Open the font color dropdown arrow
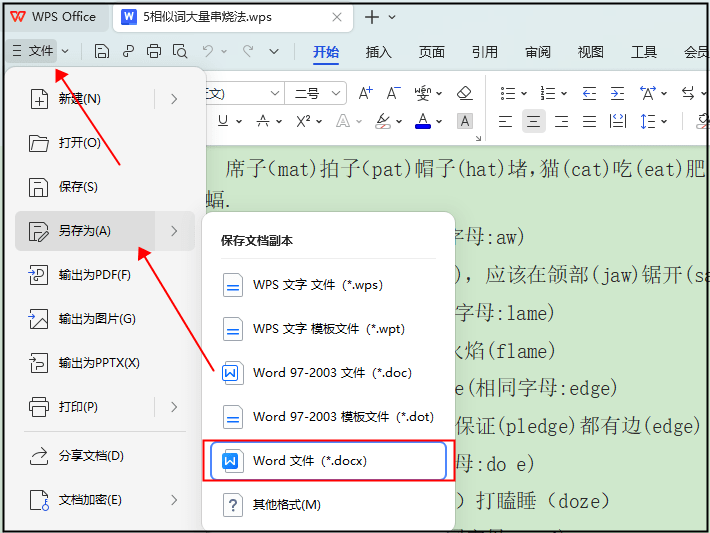The image size is (710, 533). (x=439, y=121)
